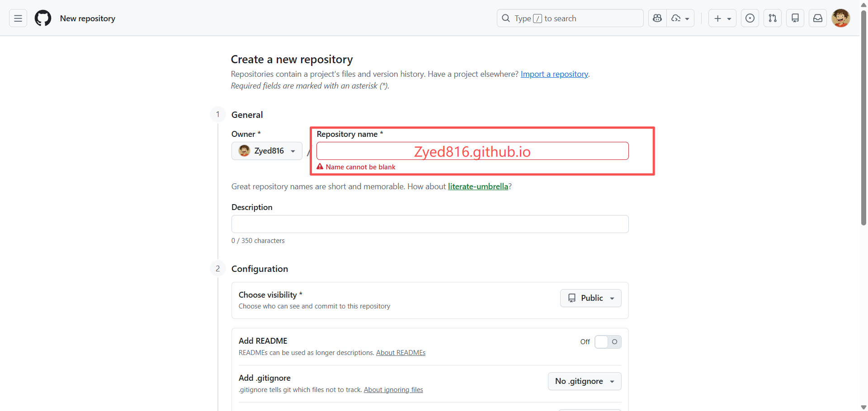Use suggested name literate-umbrella
This screenshot has width=868, height=411.
pos(478,187)
